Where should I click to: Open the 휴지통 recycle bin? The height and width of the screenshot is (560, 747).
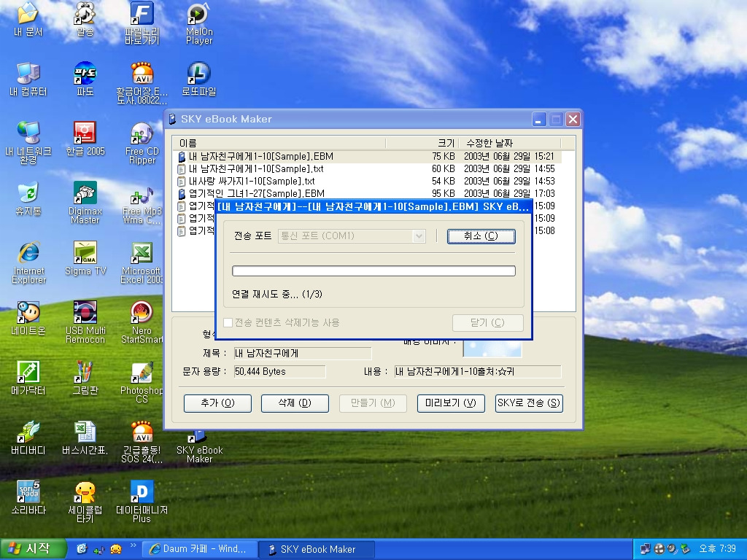pyautogui.click(x=28, y=198)
